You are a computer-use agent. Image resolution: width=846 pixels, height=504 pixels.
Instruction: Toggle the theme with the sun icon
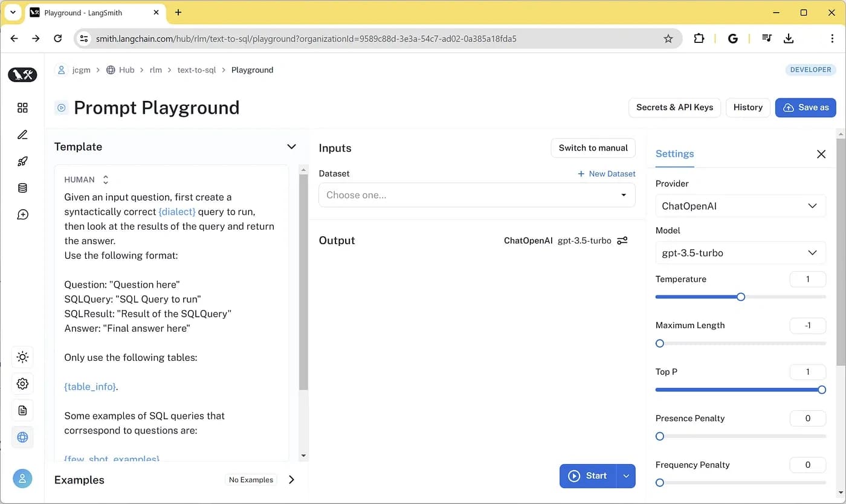[22, 357]
